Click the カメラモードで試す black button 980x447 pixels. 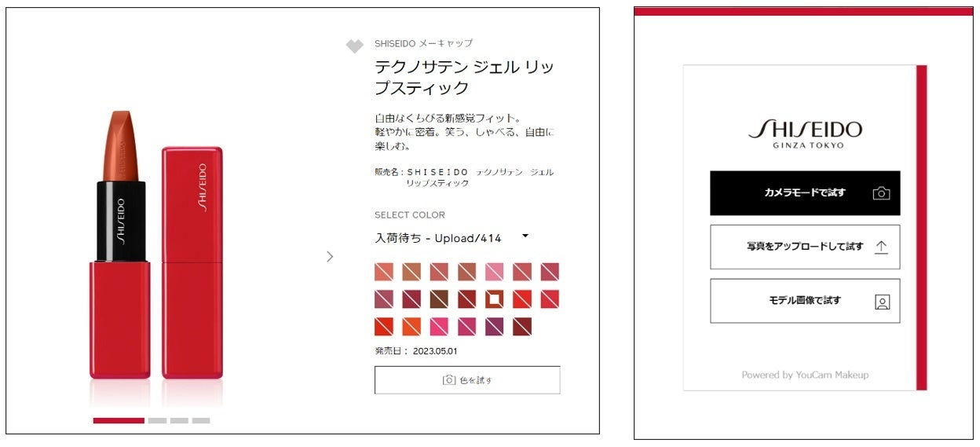coord(805,193)
